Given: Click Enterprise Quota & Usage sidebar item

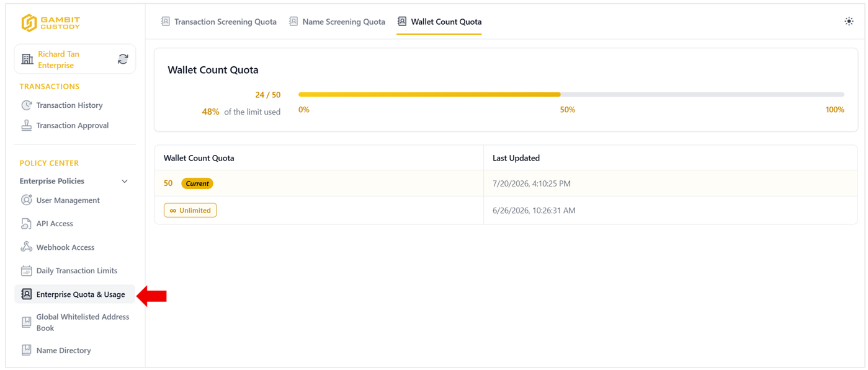Looking at the screenshot, I should point(75,294).
